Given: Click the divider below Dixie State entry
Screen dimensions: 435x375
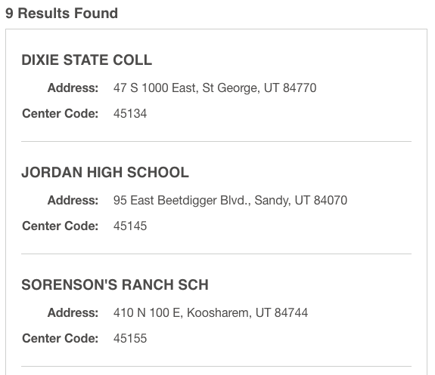Looking at the screenshot, I should pyautogui.click(x=216, y=141).
